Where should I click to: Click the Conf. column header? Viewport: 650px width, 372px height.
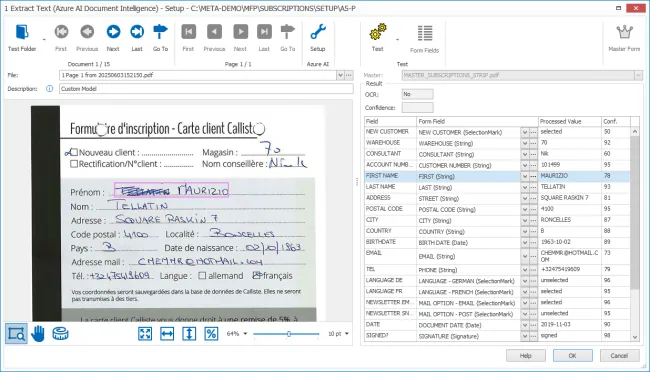pos(616,122)
